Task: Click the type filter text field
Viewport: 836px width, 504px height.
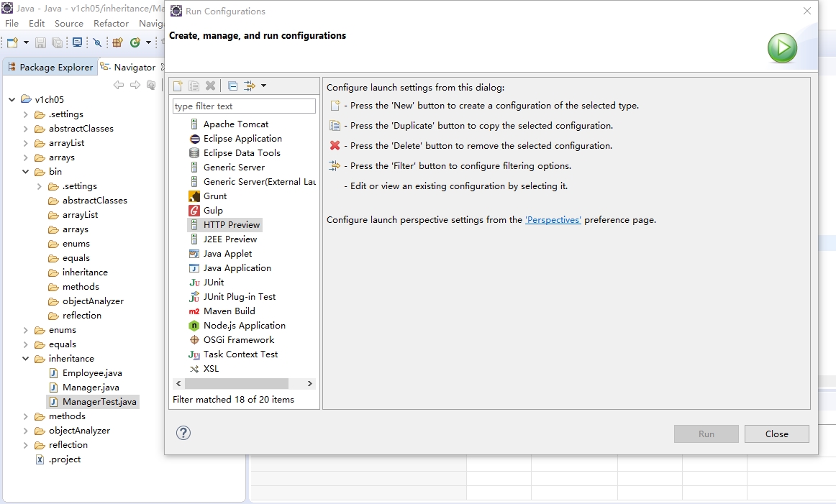Action: click(244, 106)
